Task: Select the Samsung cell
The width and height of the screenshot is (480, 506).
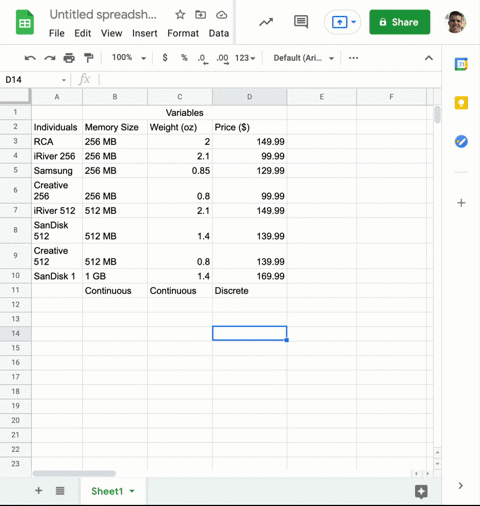Action: [57, 170]
